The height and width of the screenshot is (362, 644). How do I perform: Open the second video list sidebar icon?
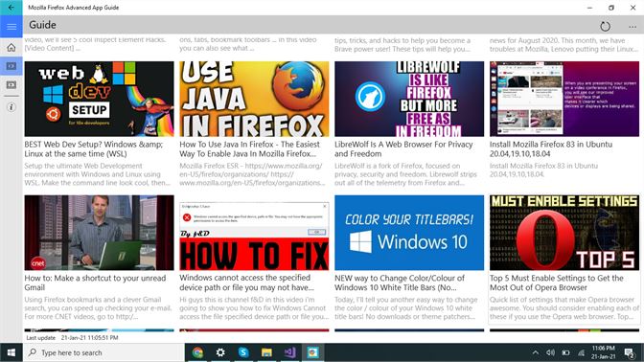click(11, 85)
